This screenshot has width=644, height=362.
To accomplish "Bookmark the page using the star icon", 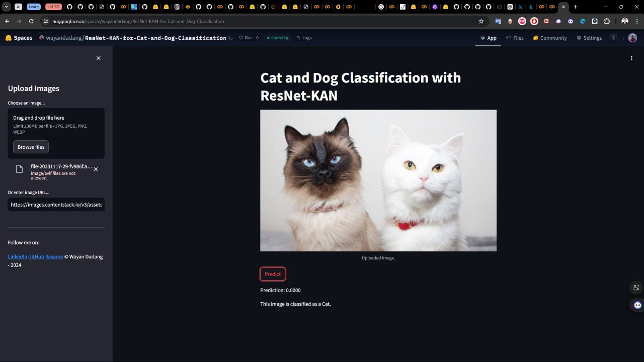I will [x=481, y=21].
